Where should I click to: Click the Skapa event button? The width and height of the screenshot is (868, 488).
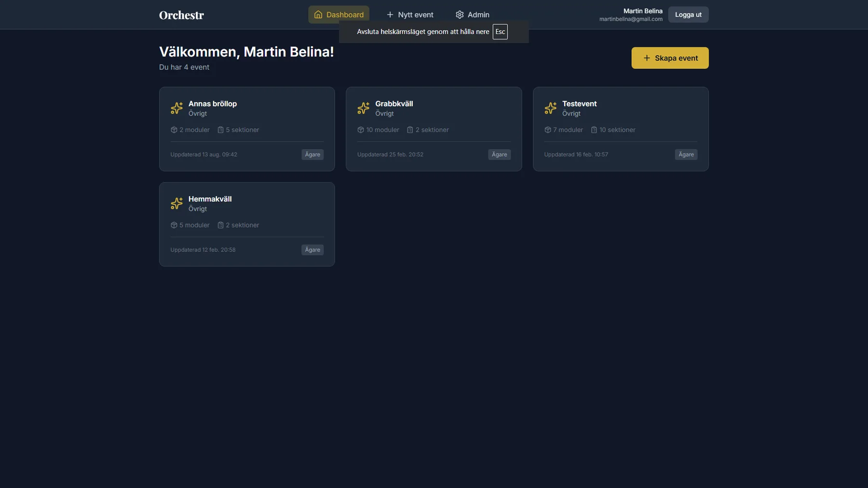point(670,58)
